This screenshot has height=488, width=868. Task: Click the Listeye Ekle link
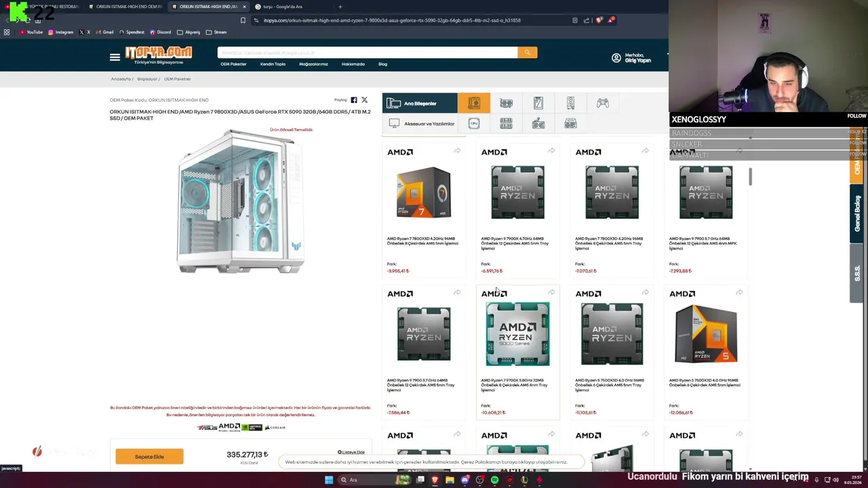pyautogui.click(x=351, y=452)
